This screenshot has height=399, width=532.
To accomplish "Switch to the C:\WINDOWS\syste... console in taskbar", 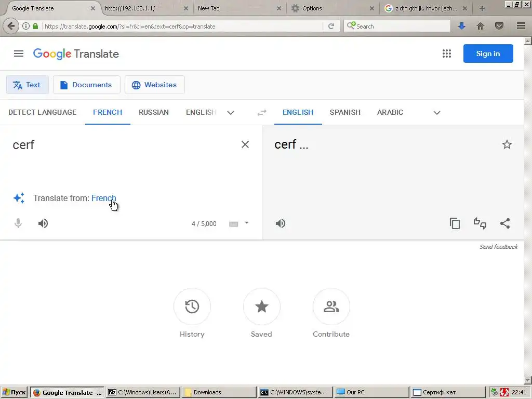I will [x=295, y=393].
